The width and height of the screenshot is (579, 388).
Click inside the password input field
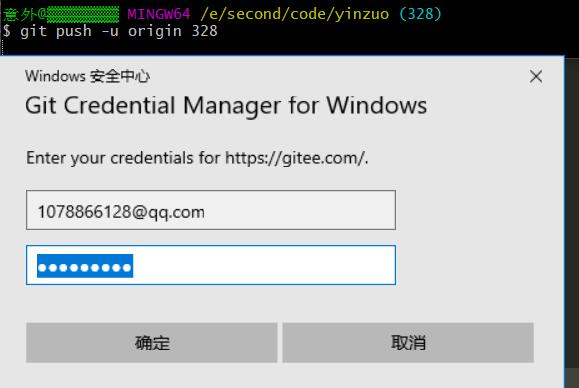[211, 265]
